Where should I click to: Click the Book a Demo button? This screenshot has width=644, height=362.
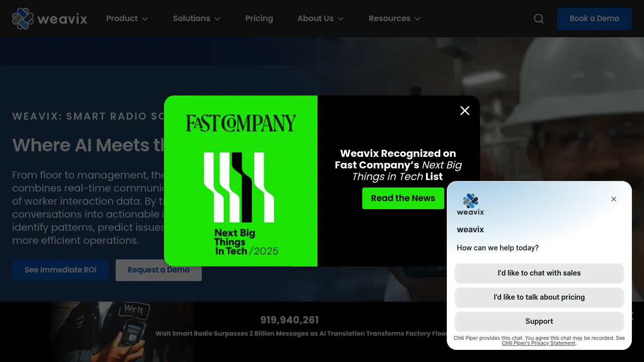pyautogui.click(x=594, y=19)
